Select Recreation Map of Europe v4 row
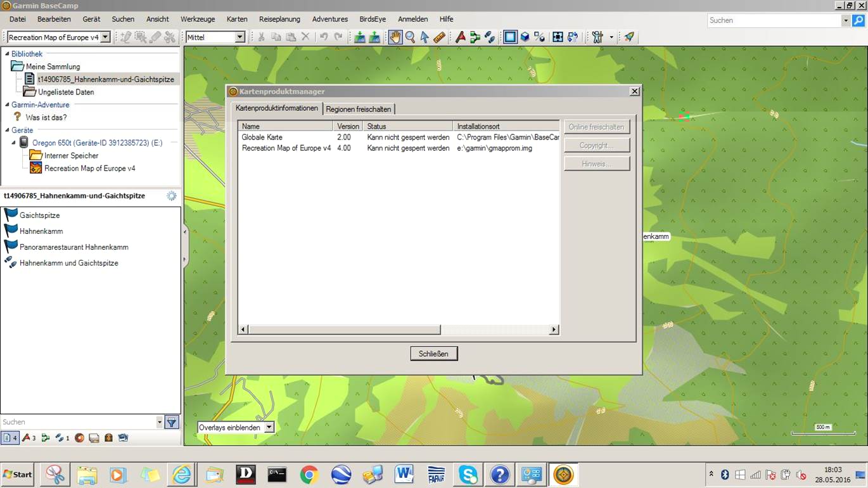 tap(286, 148)
